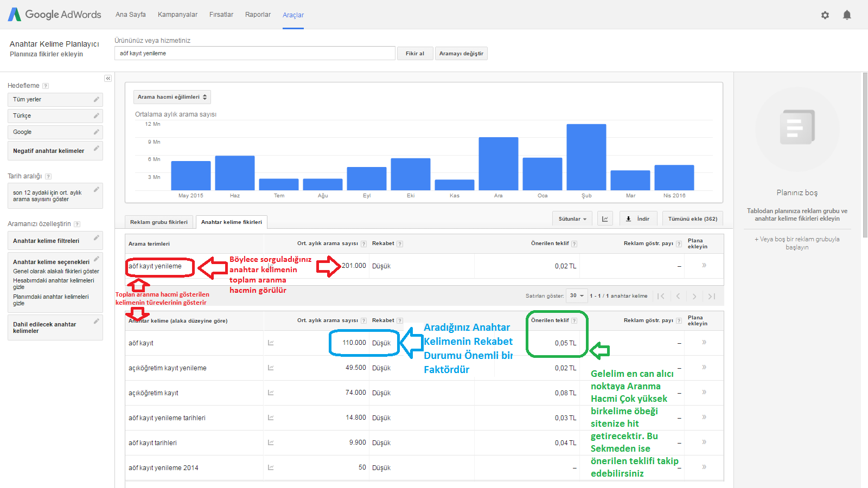Open Tarih aralığı help icon
The width and height of the screenshot is (868, 488).
pyautogui.click(x=48, y=176)
